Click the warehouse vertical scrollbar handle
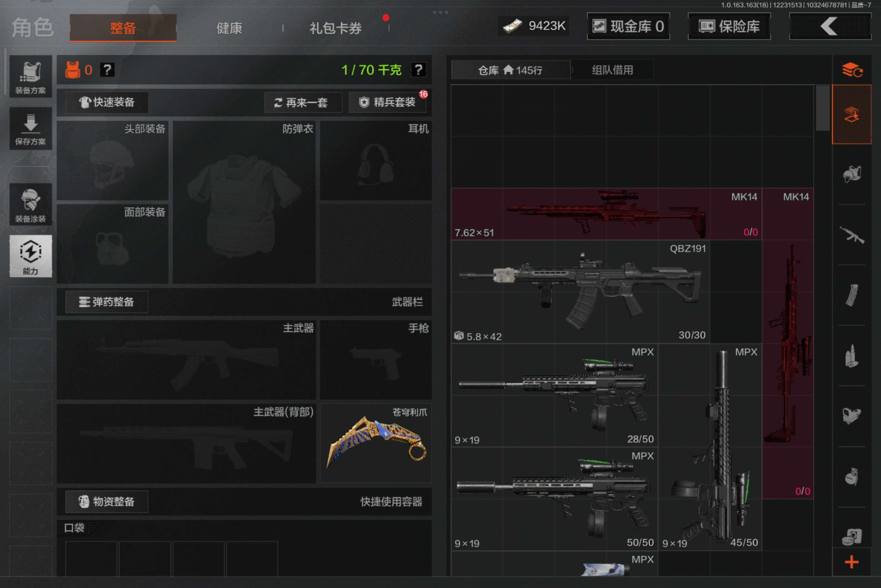This screenshot has width=881, height=588. tap(823, 109)
